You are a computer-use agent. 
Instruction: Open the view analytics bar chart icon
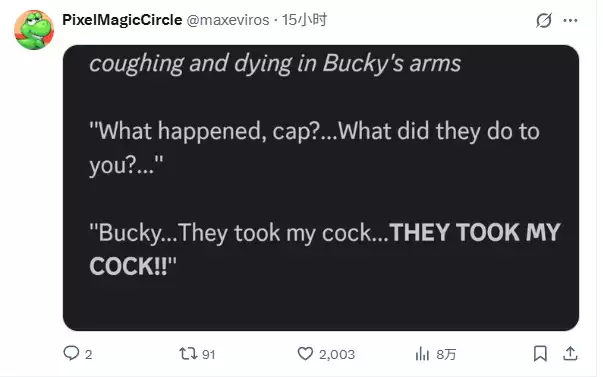(x=422, y=354)
